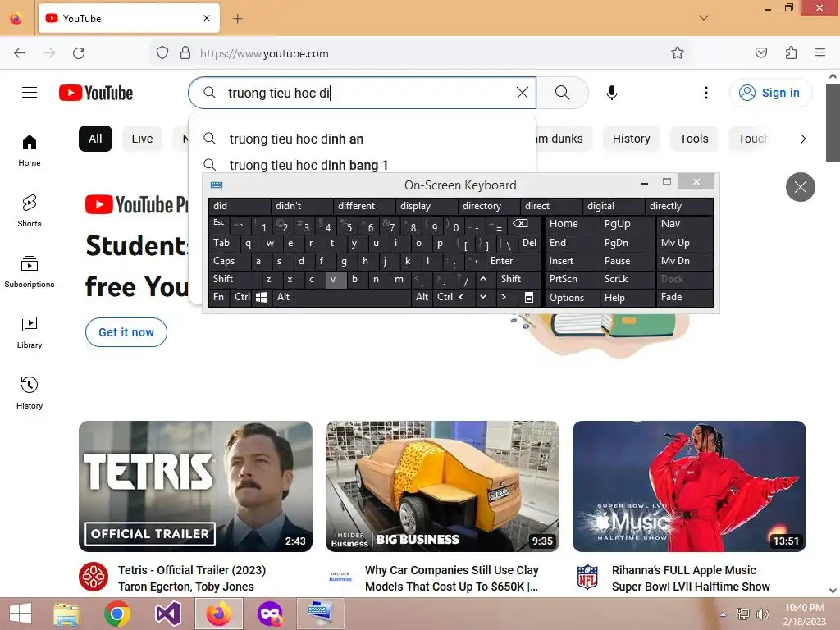
Task: Toggle Caps on the on-screen keyboard
Action: 230,261
